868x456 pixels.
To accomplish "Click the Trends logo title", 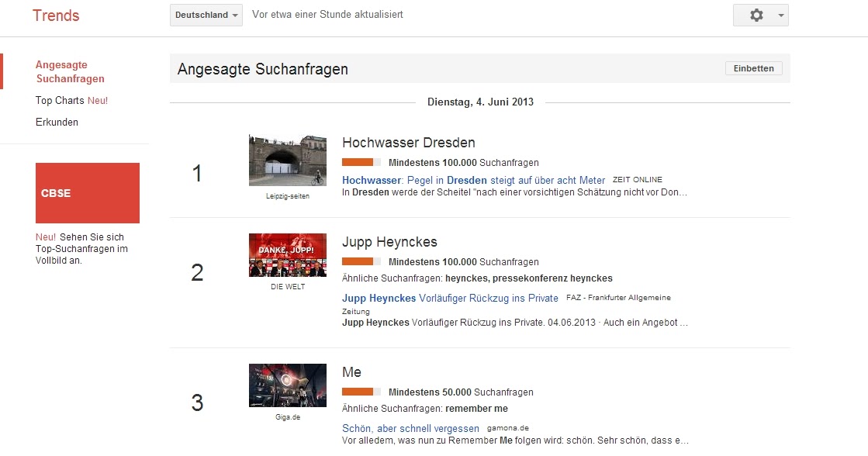I will pos(56,16).
